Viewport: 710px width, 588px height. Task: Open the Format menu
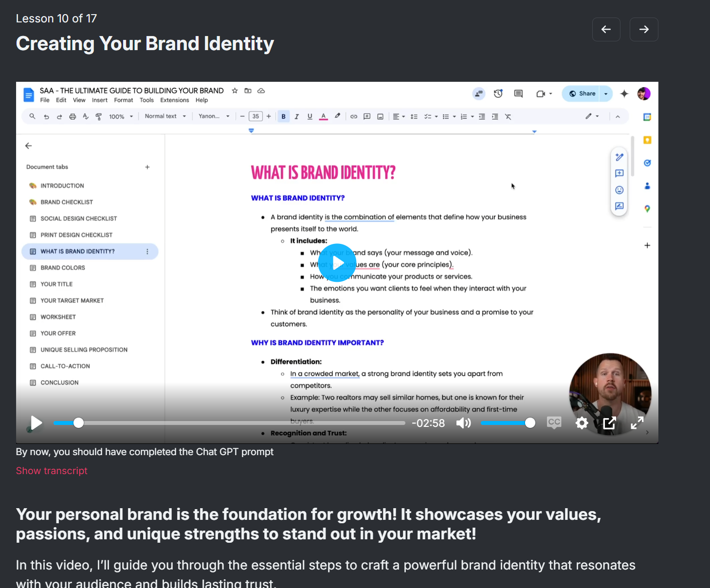[124, 100]
